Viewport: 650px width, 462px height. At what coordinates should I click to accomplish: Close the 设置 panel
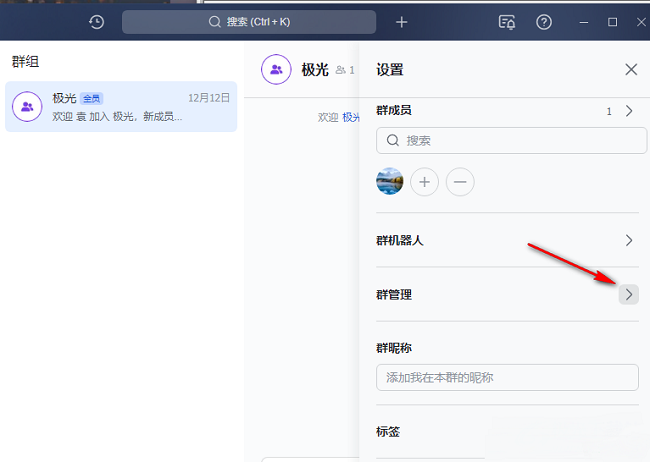(631, 69)
